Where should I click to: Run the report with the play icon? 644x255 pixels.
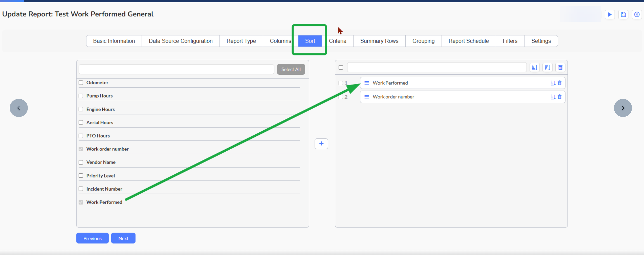coord(609,14)
